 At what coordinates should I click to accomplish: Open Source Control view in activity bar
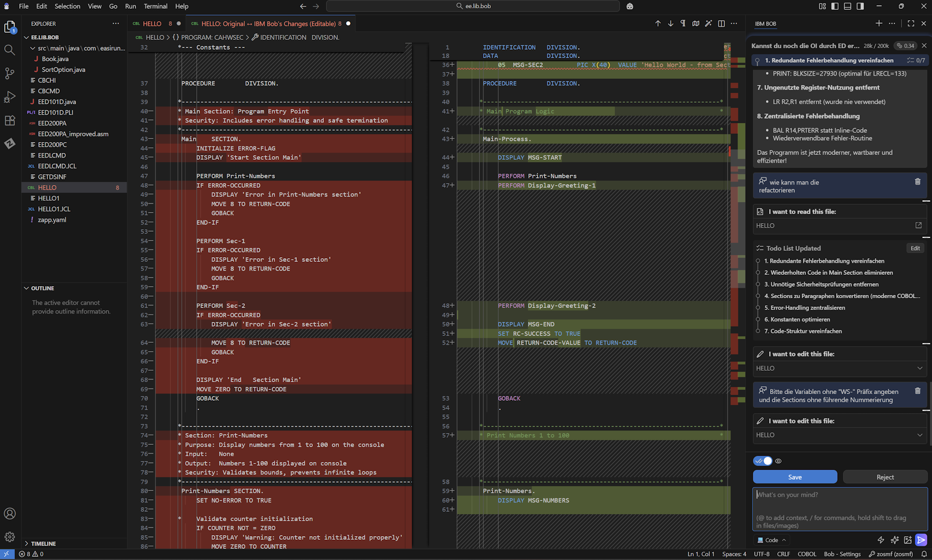tap(9, 74)
